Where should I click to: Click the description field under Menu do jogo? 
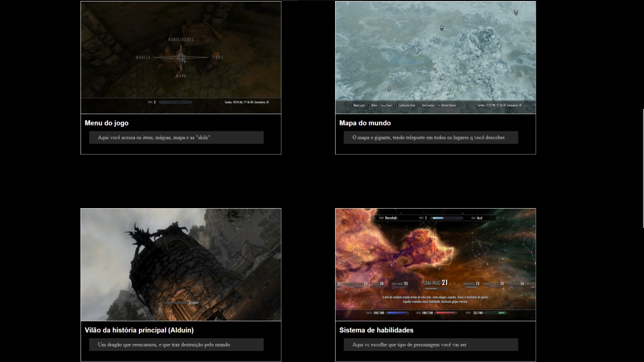click(x=176, y=137)
